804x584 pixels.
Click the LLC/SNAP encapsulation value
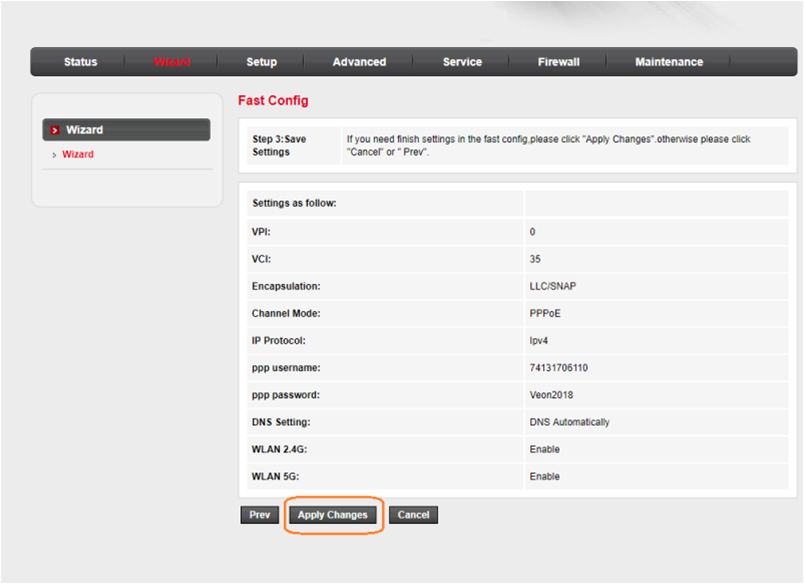[x=552, y=286]
